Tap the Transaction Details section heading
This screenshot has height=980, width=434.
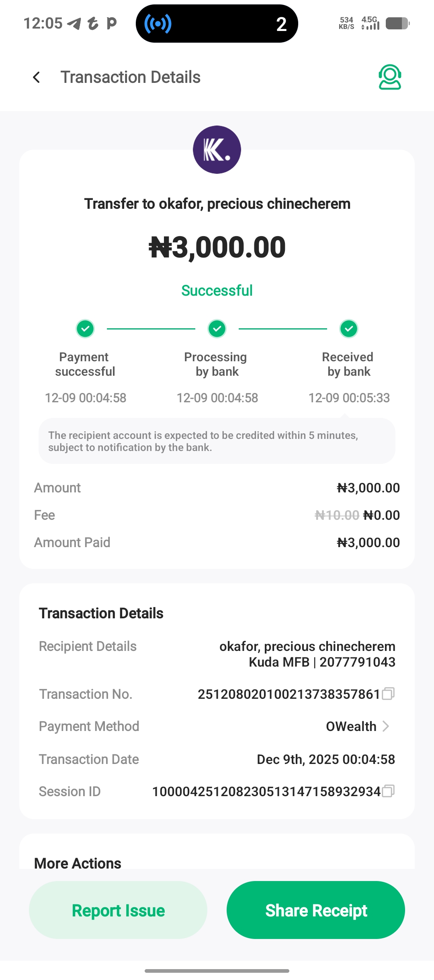101,613
